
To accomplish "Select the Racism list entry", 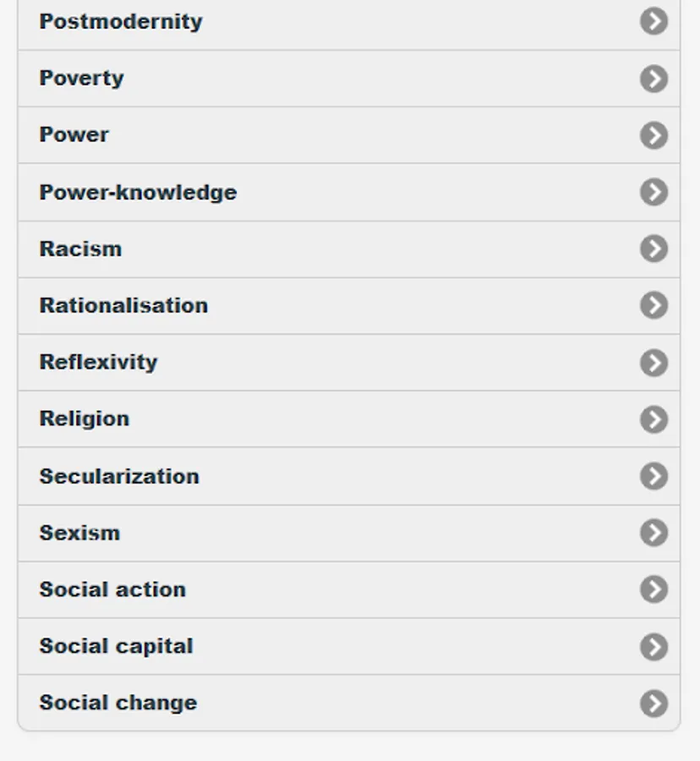I will 80,249.
